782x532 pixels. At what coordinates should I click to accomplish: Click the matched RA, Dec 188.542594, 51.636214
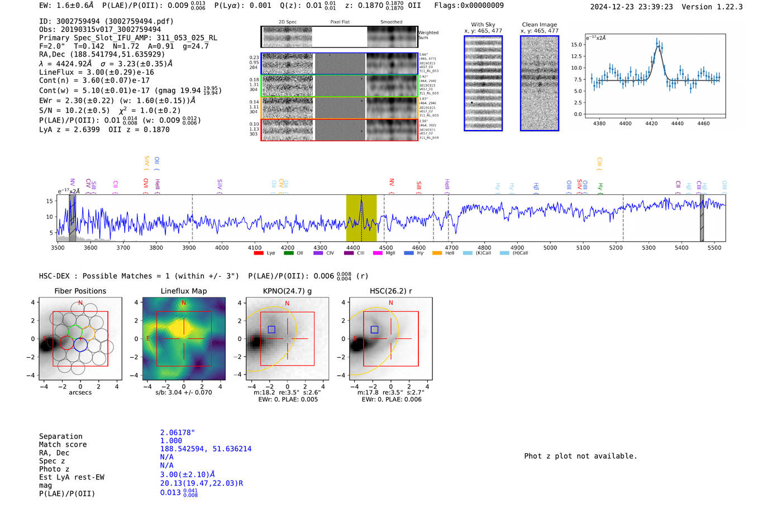(x=206, y=449)
